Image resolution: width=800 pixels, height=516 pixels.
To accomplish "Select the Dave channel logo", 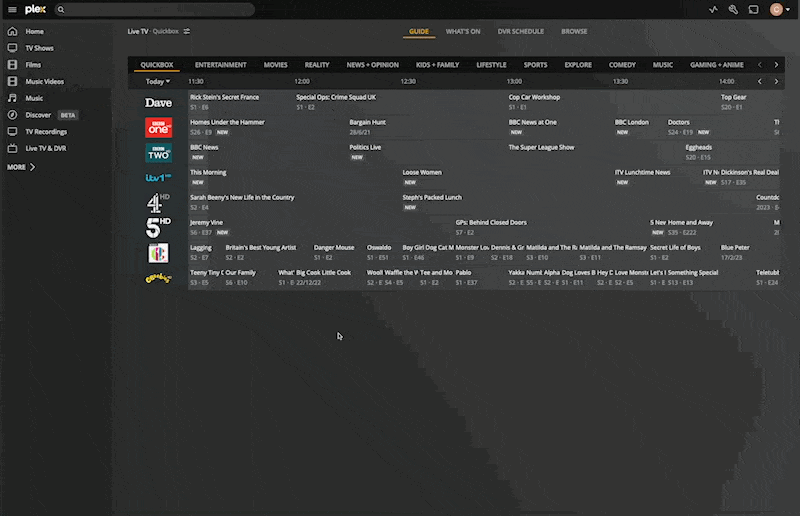I will (158, 103).
